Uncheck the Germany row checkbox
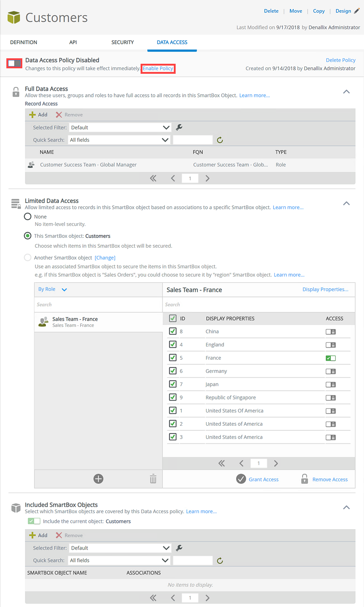Screen dimensions: 364x607 [x=172, y=371]
